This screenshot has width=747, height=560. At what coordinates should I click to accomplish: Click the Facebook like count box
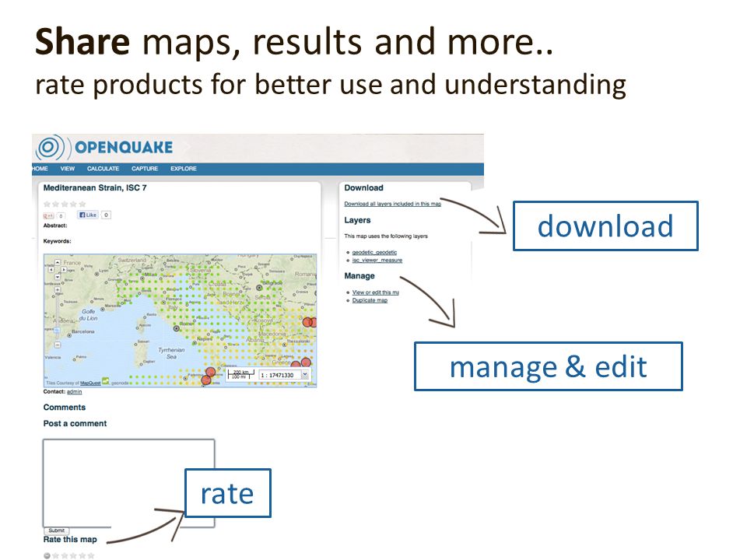(107, 215)
